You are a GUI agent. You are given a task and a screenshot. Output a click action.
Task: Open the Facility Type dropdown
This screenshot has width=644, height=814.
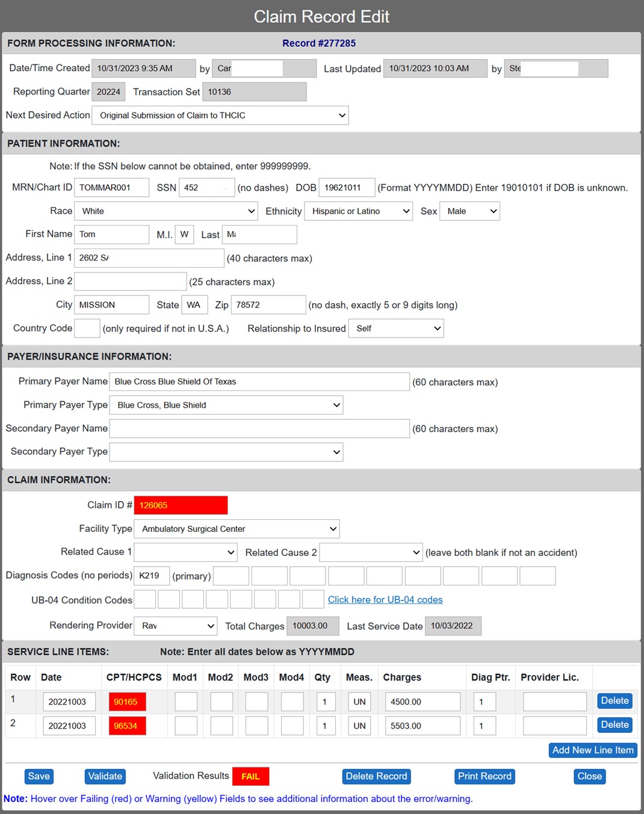[x=237, y=529]
